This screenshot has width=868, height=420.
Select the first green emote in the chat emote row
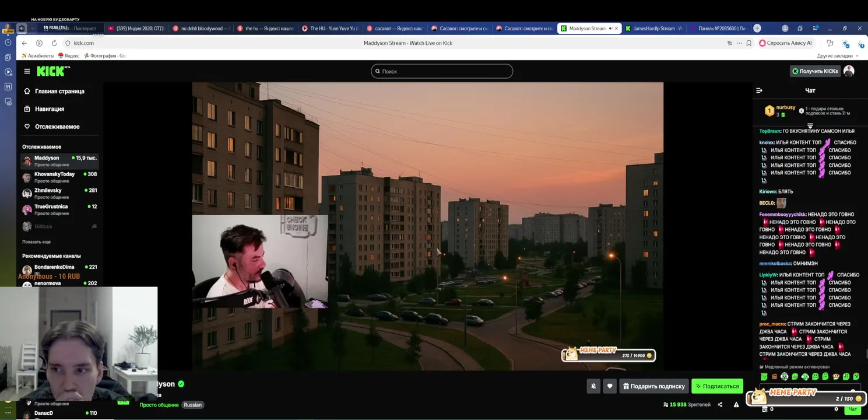pyautogui.click(x=764, y=376)
